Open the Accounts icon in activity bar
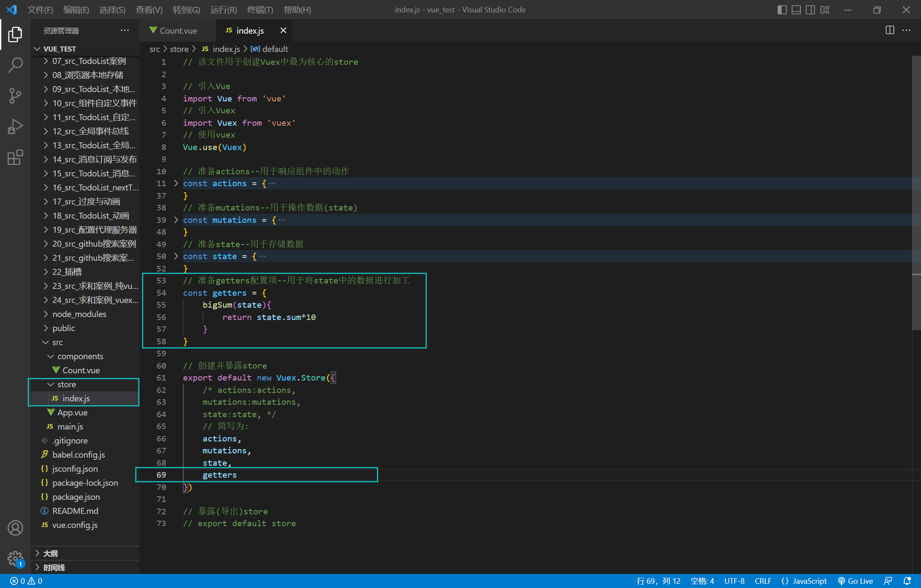This screenshot has width=921, height=588. pyautogui.click(x=15, y=528)
